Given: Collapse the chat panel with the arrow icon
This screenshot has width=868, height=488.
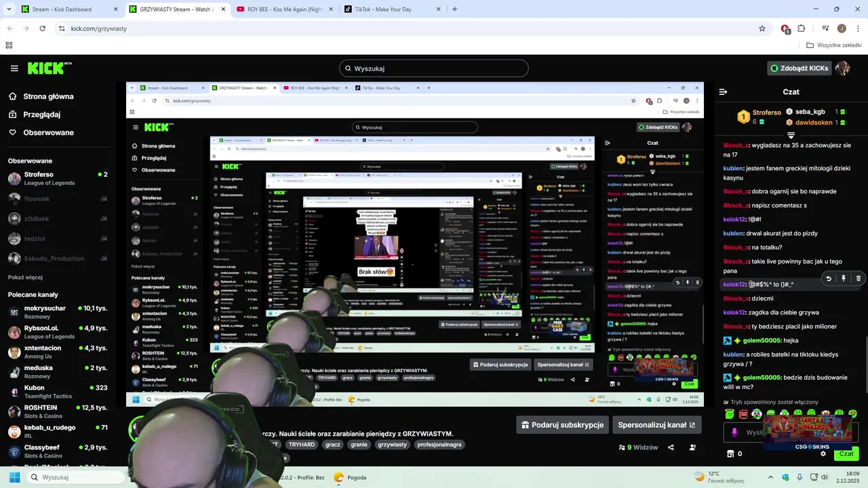Looking at the screenshot, I should click(723, 92).
